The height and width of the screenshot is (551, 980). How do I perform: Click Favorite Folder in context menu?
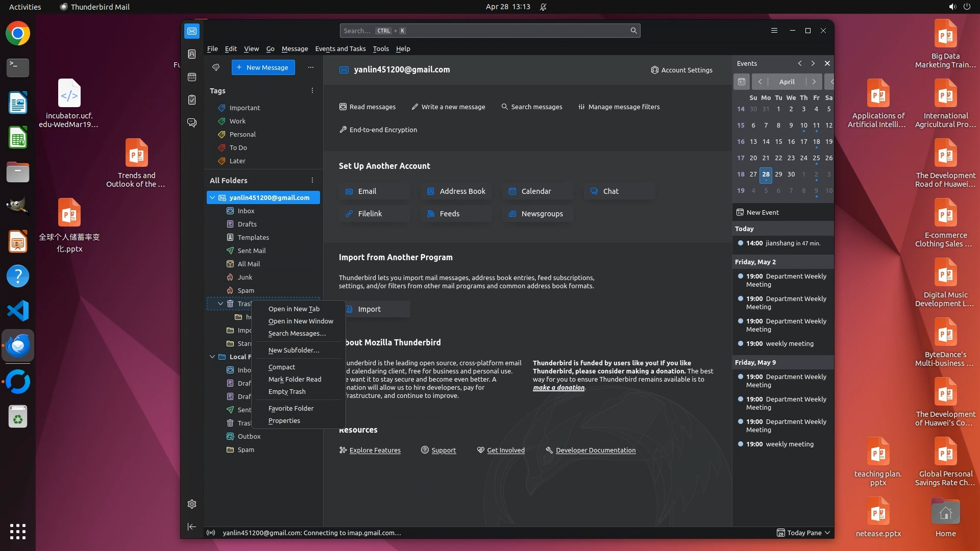click(291, 408)
